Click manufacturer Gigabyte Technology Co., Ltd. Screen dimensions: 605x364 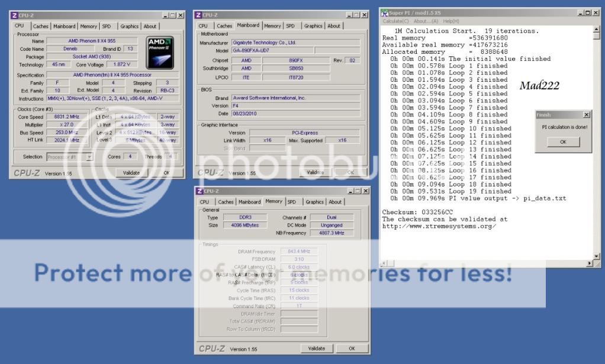[295, 43]
